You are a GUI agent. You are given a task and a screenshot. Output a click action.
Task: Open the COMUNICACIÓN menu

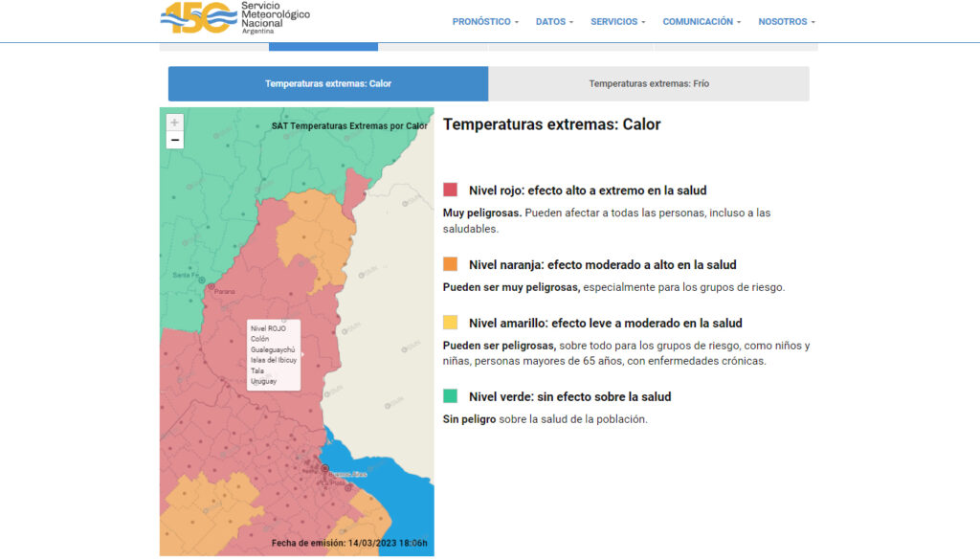(x=702, y=22)
